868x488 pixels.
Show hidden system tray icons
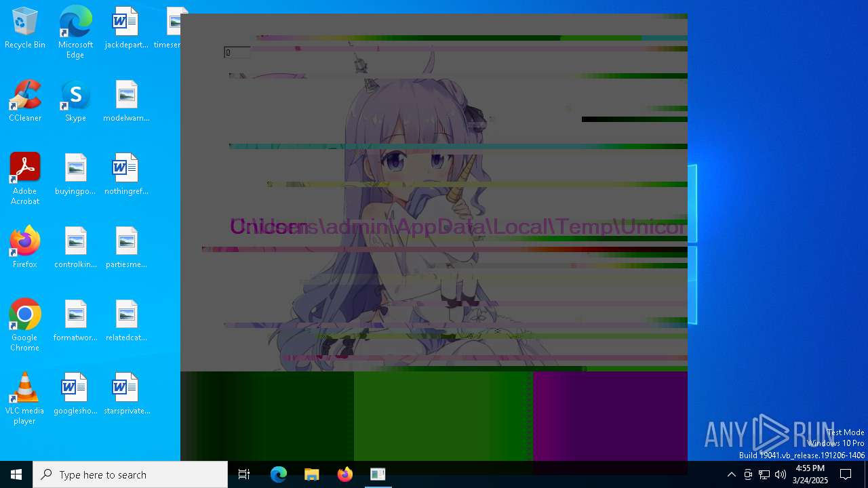pos(731,474)
